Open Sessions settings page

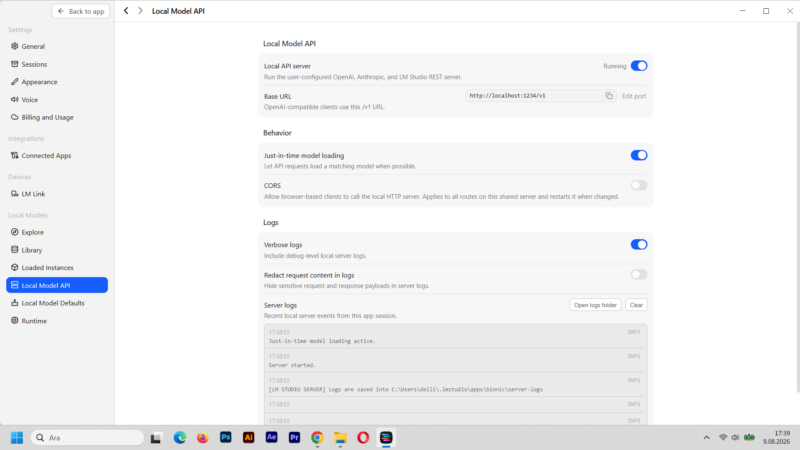[x=57, y=64]
